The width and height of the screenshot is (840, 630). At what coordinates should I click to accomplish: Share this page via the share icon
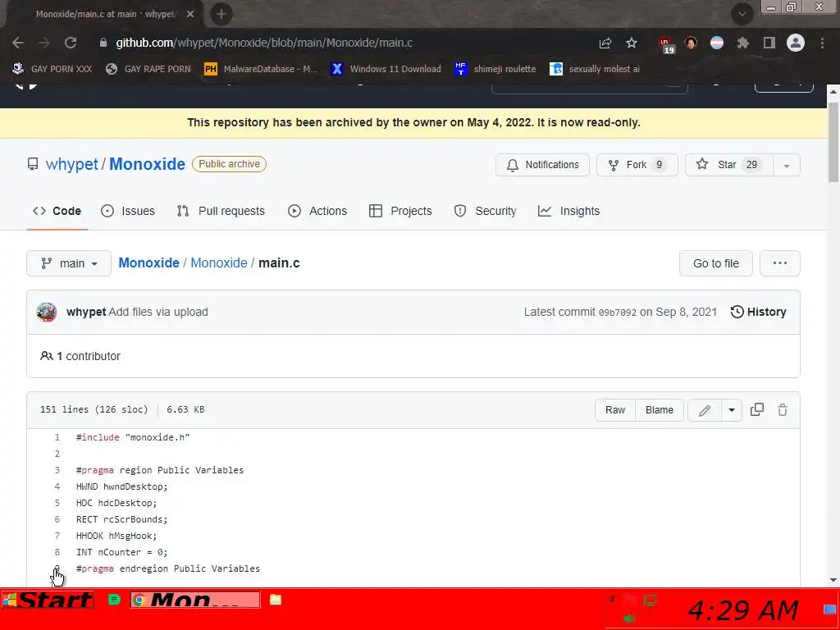[x=605, y=43]
